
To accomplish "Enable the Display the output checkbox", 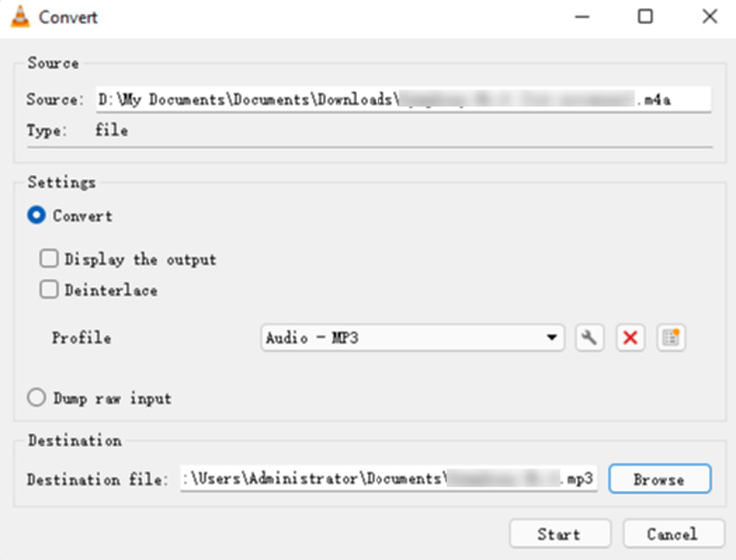I will pyautogui.click(x=50, y=259).
